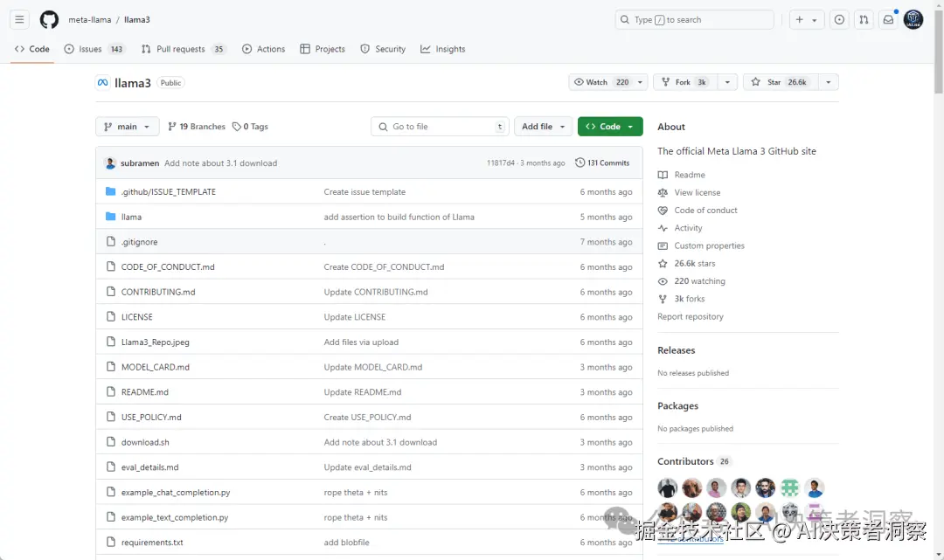This screenshot has width=944, height=560.
Task: Open the 131 Commits history
Action: point(602,163)
